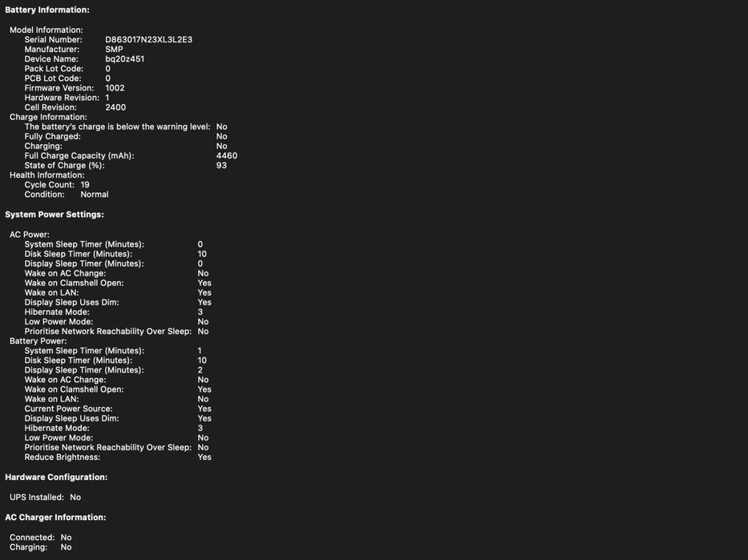Select the Cycle Count value 19
The width and height of the screenshot is (748, 560).
[85, 185]
